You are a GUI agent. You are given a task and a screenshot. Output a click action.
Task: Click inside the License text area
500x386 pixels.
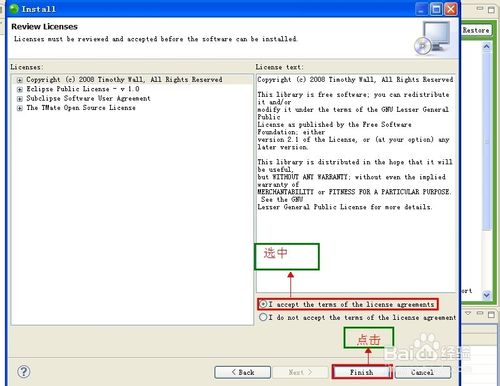coord(356,183)
